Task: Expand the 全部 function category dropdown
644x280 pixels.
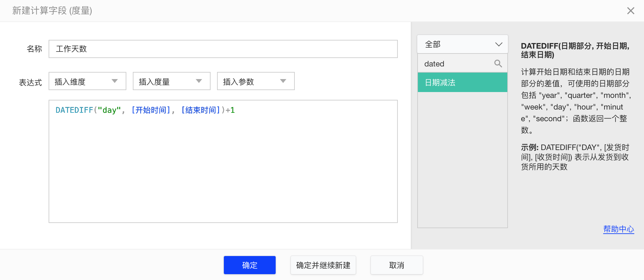Action: coord(463,44)
